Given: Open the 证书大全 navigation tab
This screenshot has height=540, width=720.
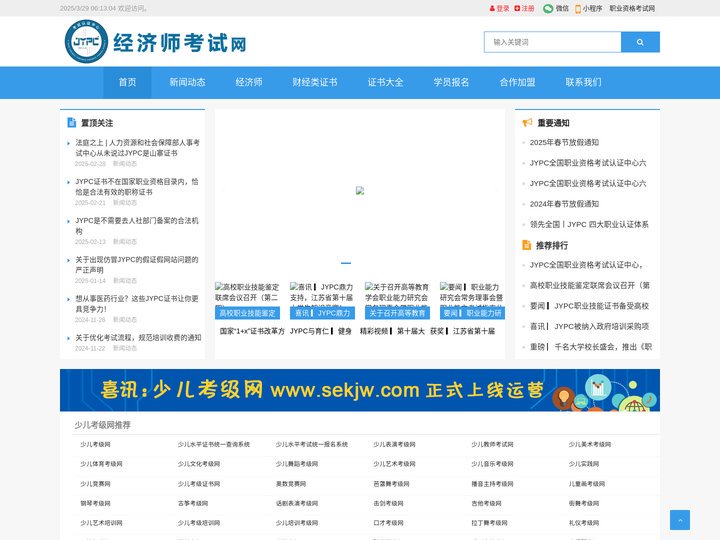Looking at the screenshot, I should pyautogui.click(x=386, y=82).
